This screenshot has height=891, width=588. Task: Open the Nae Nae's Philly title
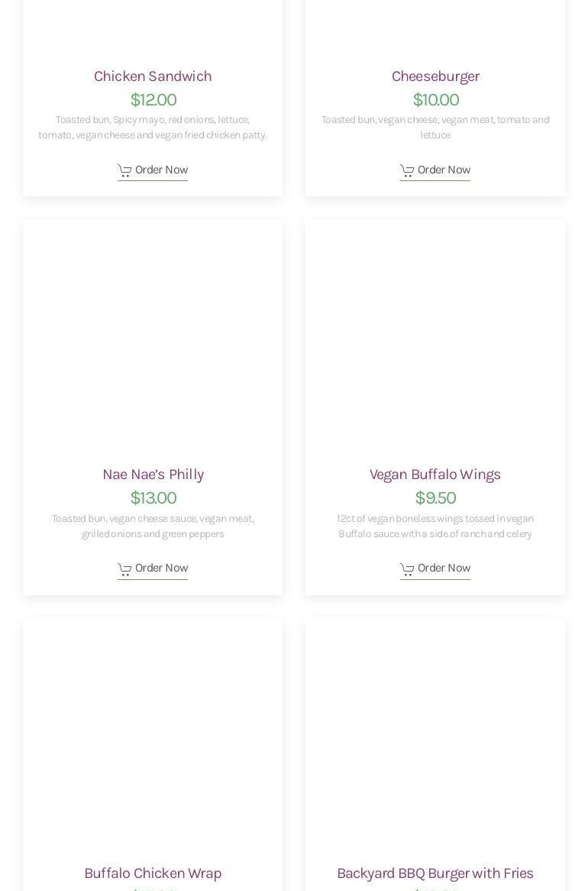pyautogui.click(x=153, y=475)
